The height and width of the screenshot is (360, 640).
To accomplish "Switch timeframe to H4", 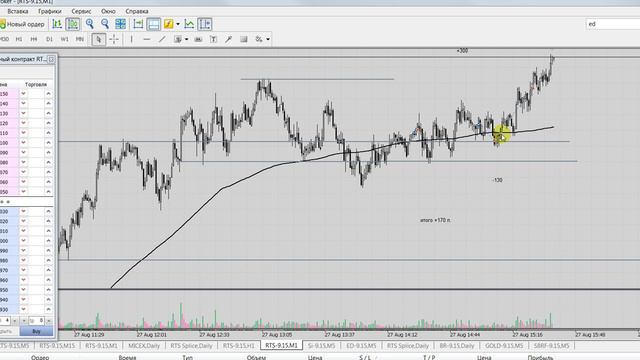I will [34, 39].
